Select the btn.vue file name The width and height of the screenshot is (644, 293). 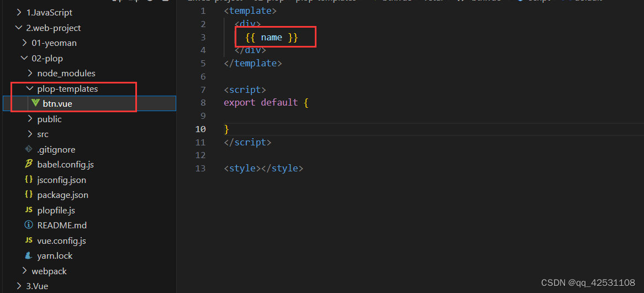57,104
